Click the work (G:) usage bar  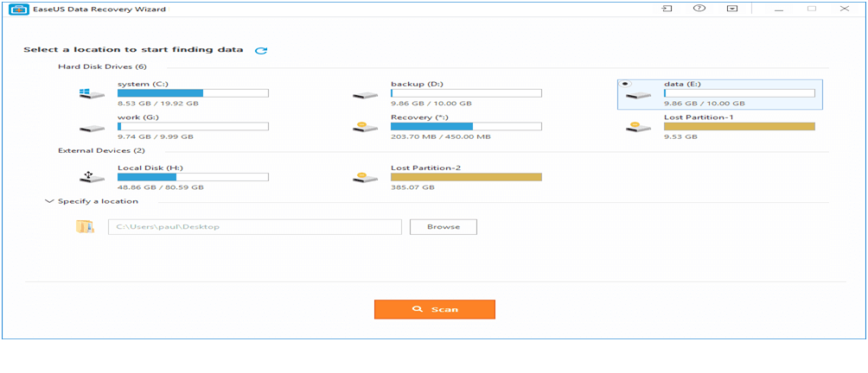(193, 127)
